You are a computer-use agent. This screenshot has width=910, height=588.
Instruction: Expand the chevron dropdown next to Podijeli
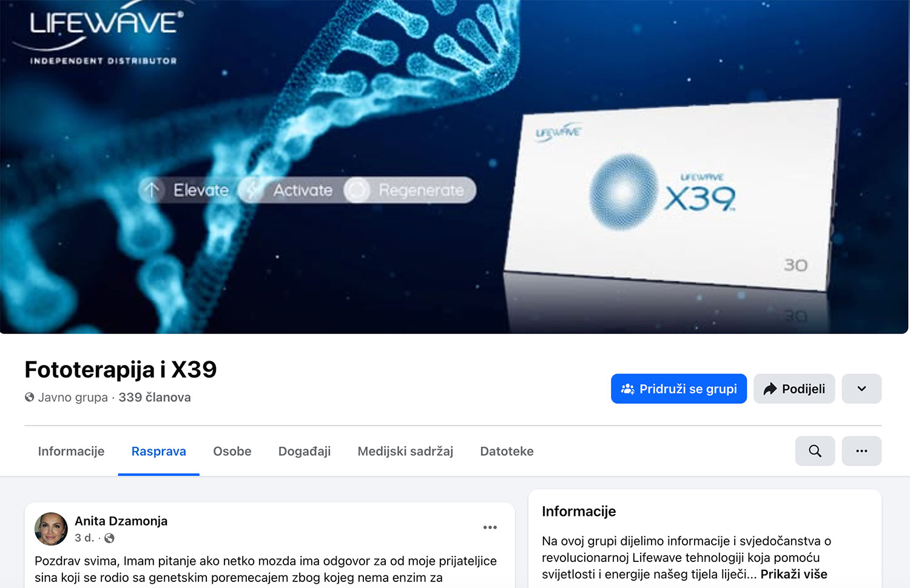point(861,389)
